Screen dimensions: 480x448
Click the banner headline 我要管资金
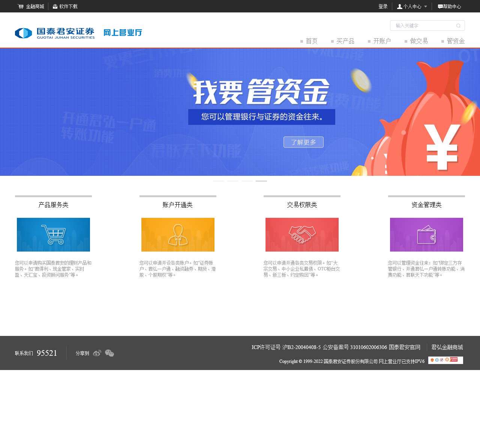261,92
